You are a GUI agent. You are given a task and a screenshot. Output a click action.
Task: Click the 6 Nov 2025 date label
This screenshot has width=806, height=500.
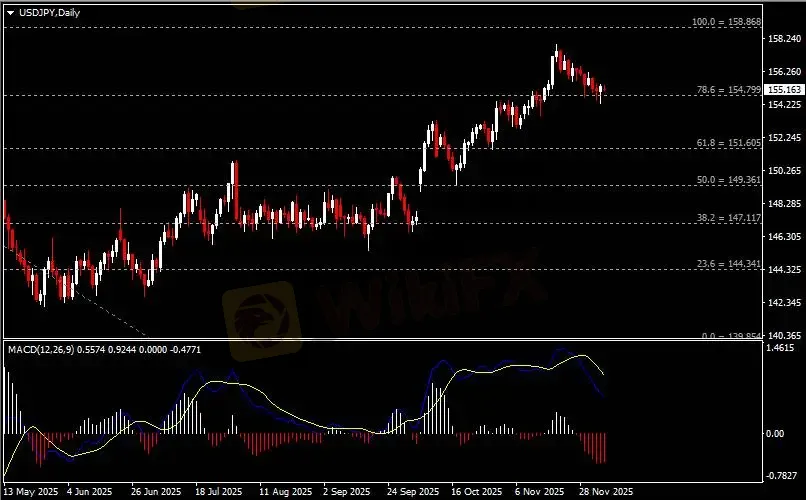coord(539,492)
